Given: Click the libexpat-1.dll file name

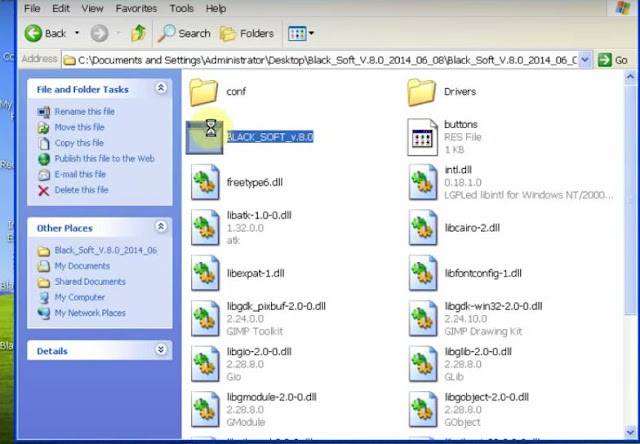Looking at the screenshot, I should coord(256,273).
